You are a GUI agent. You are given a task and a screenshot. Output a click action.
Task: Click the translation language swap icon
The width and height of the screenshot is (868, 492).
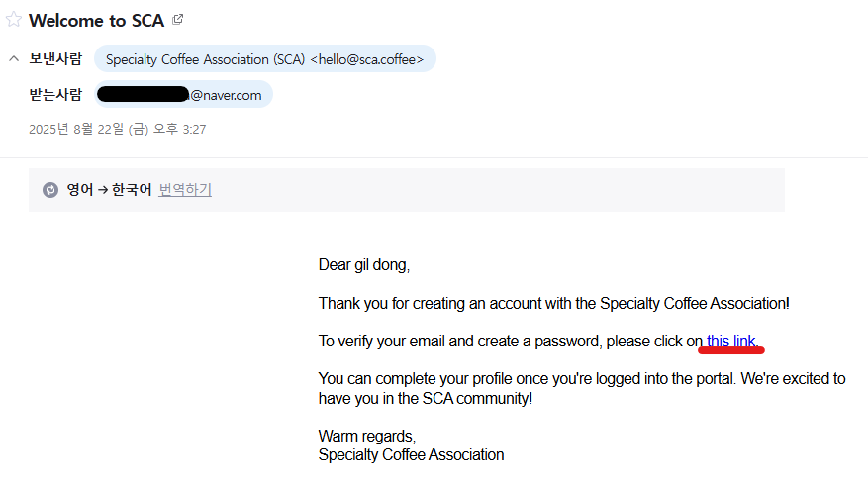click(50, 190)
